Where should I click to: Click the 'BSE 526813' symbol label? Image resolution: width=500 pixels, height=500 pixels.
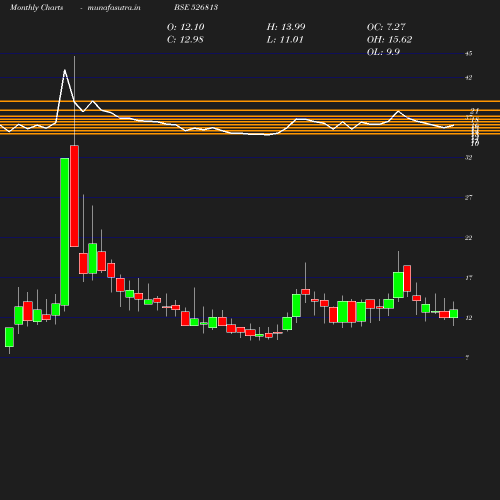point(196,7)
